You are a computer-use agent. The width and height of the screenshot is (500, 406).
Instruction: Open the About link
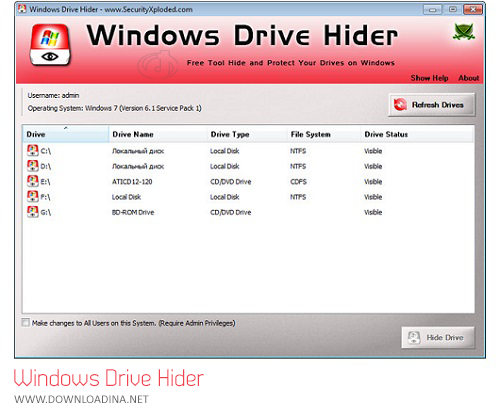[469, 78]
